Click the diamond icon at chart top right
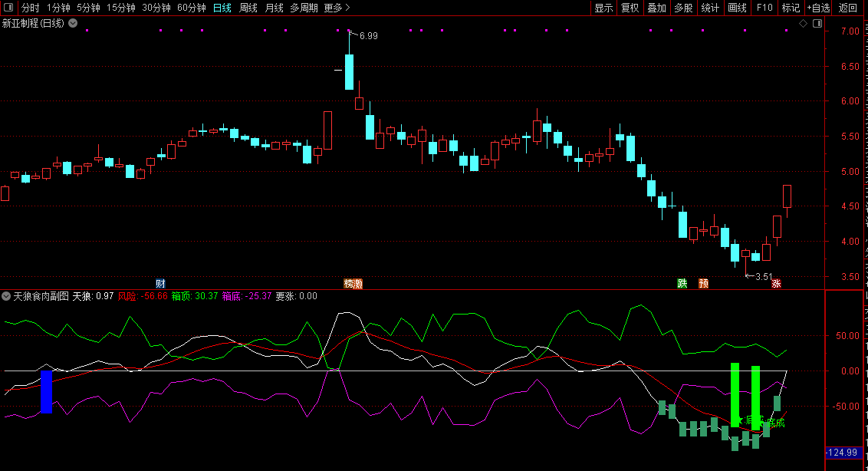Screen dimensions: 868x471 [803, 23]
